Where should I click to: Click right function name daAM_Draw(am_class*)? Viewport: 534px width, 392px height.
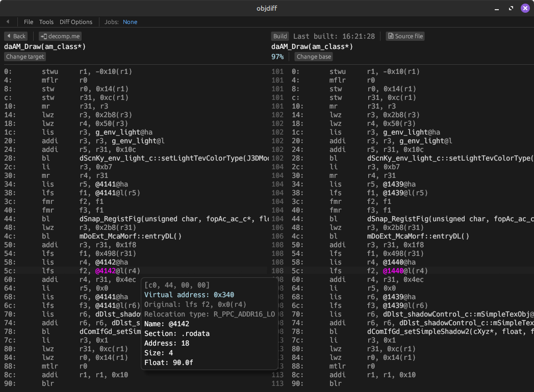pyautogui.click(x=312, y=46)
